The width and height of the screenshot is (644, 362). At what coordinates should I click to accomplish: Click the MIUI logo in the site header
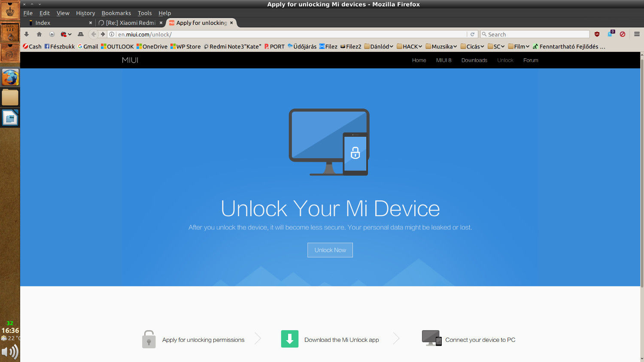click(x=130, y=60)
